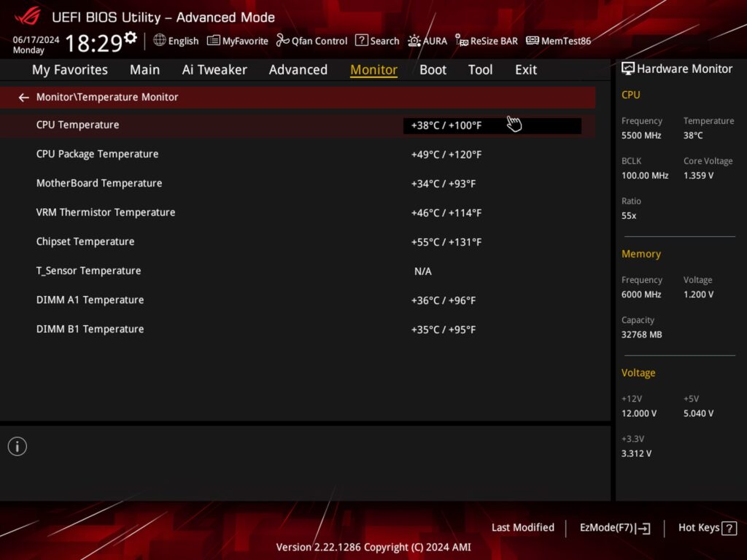Click the Hardware Monitor title
This screenshot has width=747, height=560.
pos(684,69)
